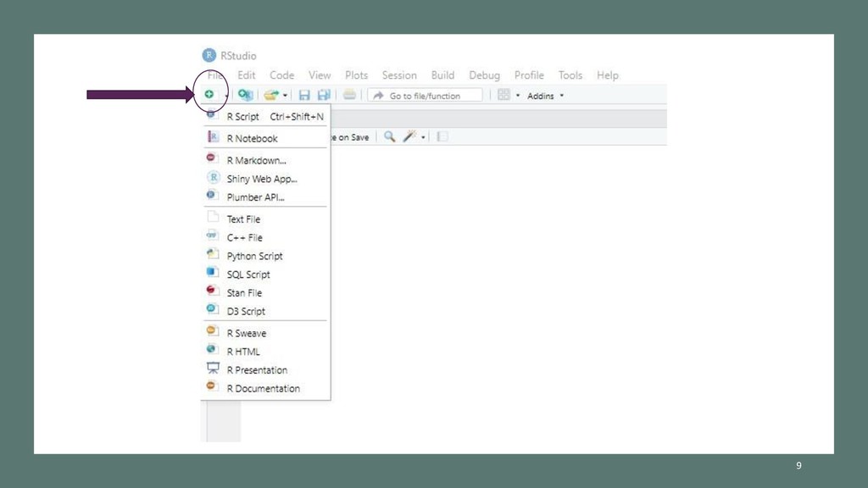Open the Code menu
868x488 pixels.
(x=281, y=75)
